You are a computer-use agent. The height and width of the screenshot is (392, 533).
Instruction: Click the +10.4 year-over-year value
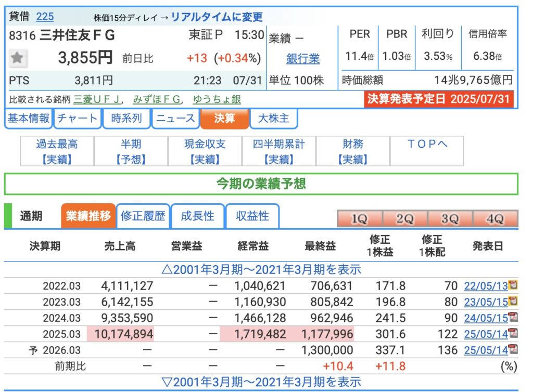(338, 366)
